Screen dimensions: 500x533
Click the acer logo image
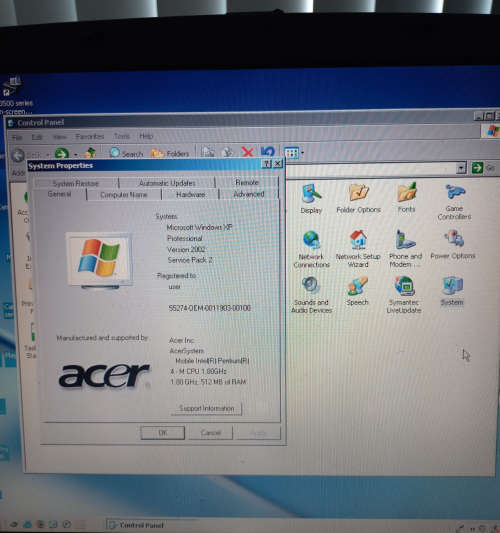point(105,375)
